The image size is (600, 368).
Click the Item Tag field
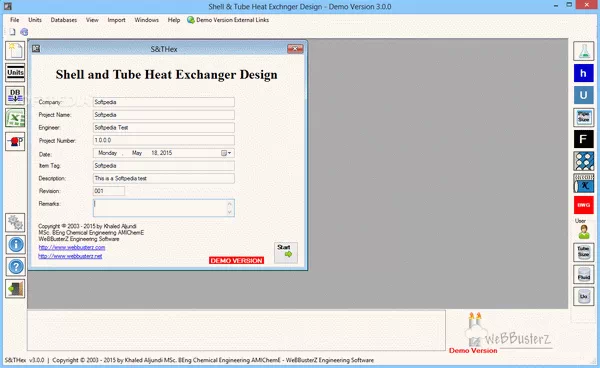click(164, 166)
